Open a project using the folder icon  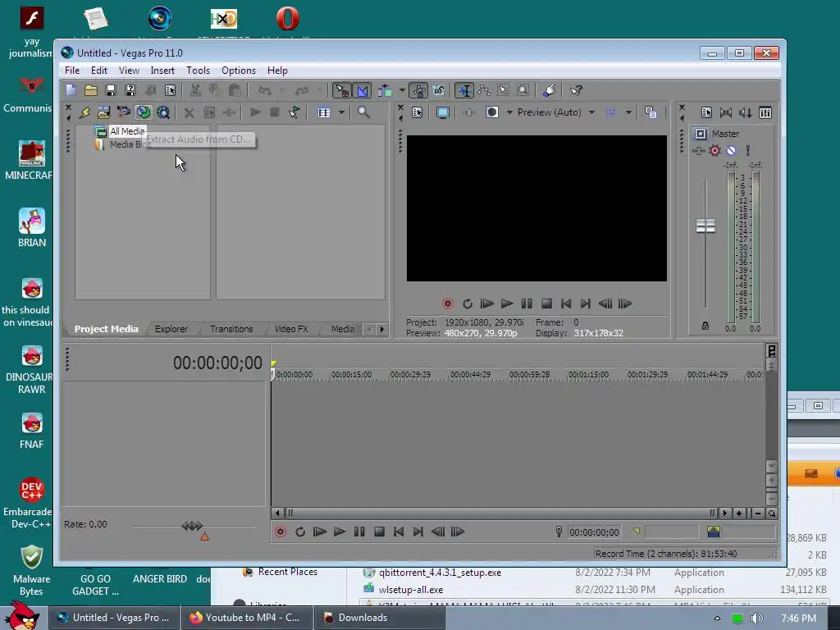click(x=90, y=90)
